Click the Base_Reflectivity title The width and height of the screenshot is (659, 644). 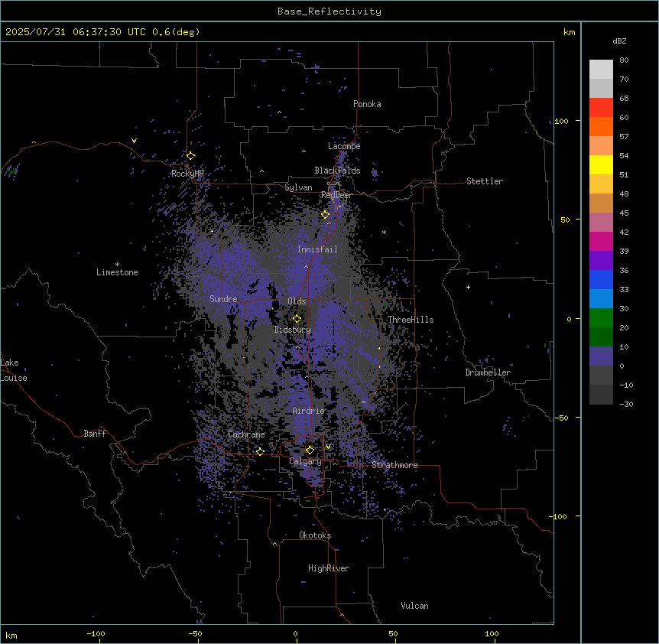[329, 11]
